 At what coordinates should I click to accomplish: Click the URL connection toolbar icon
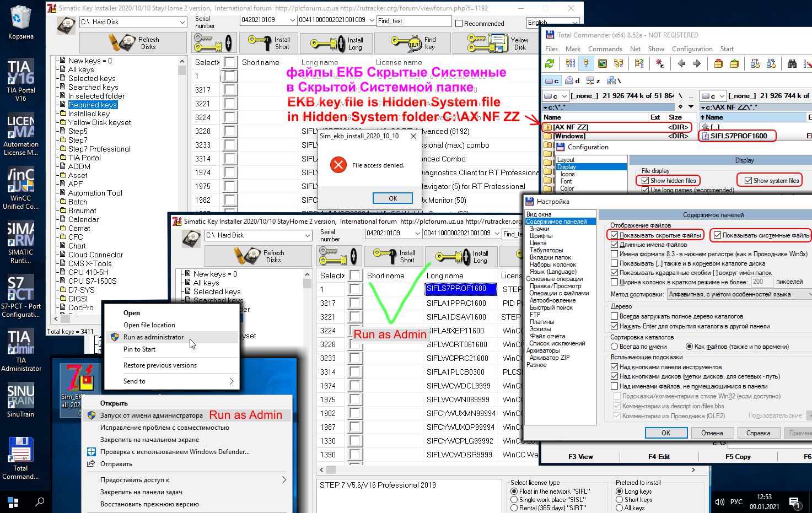[771, 64]
